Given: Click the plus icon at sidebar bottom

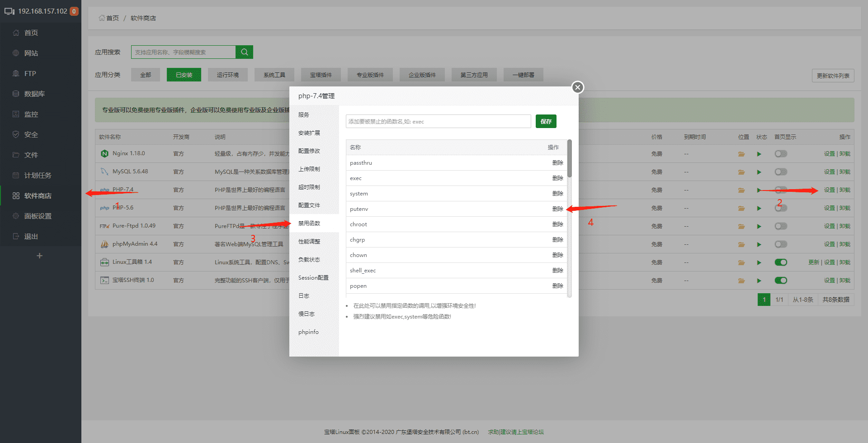Looking at the screenshot, I should click(40, 256).
